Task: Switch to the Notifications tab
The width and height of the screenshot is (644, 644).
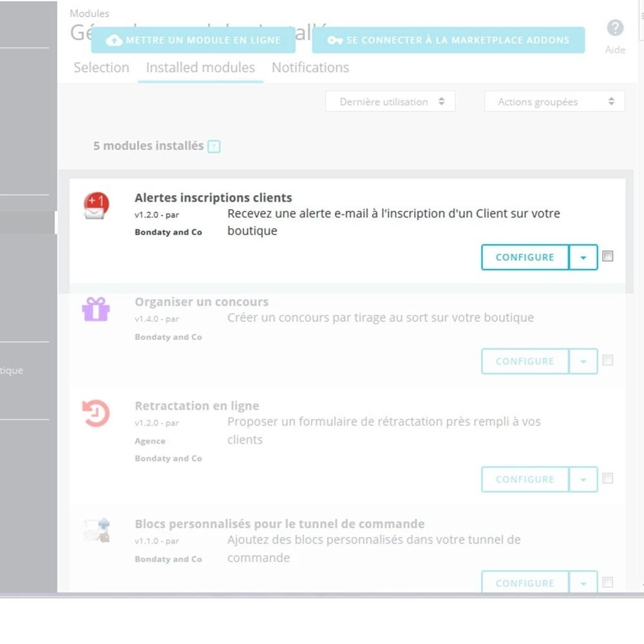Action: (310, 68)
